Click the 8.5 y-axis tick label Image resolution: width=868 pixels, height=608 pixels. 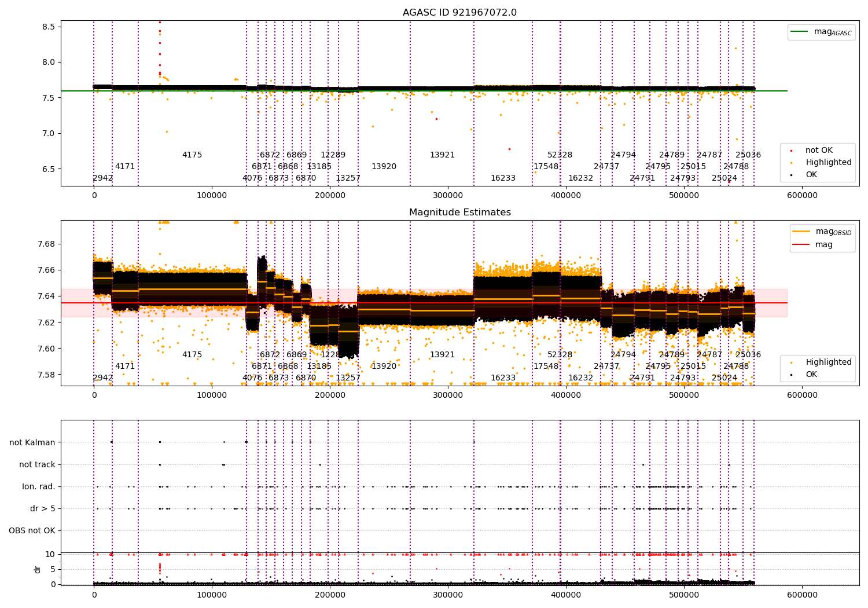point(49,27)
